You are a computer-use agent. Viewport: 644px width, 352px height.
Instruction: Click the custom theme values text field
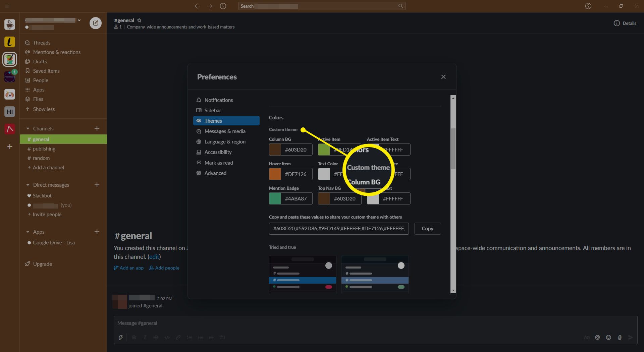pyautogui.click(x=338, y=229)
